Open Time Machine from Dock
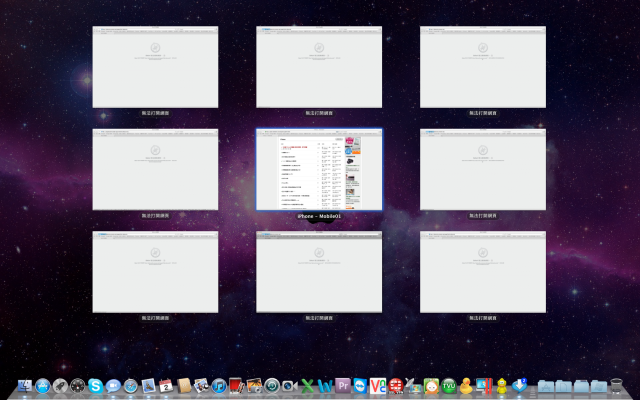The height and width of the screenshot is (400, 640). pos(272,385)
